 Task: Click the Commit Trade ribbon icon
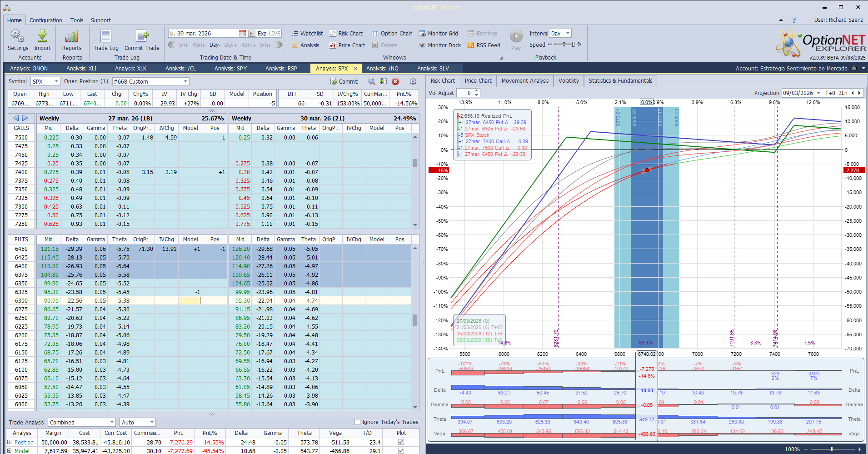142,40
